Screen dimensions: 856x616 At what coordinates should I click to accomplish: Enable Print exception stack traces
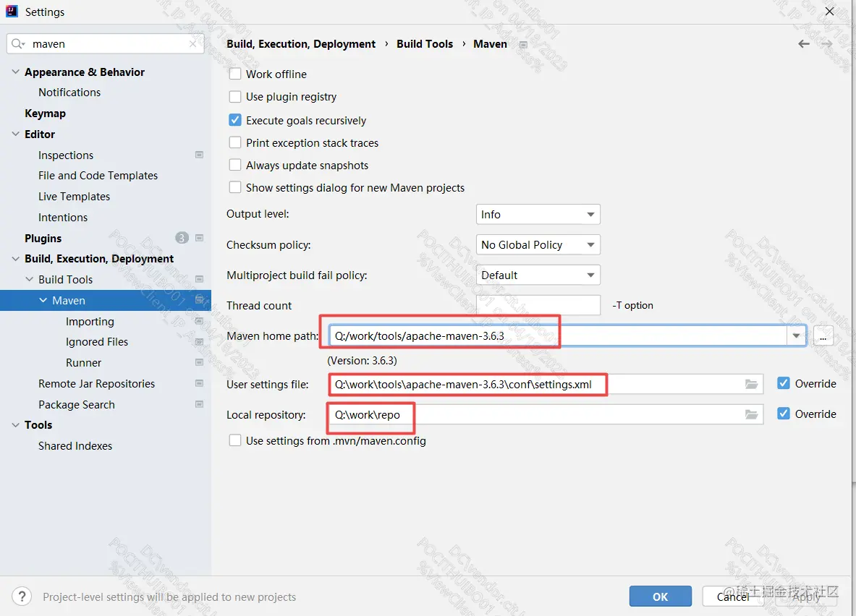234,142
